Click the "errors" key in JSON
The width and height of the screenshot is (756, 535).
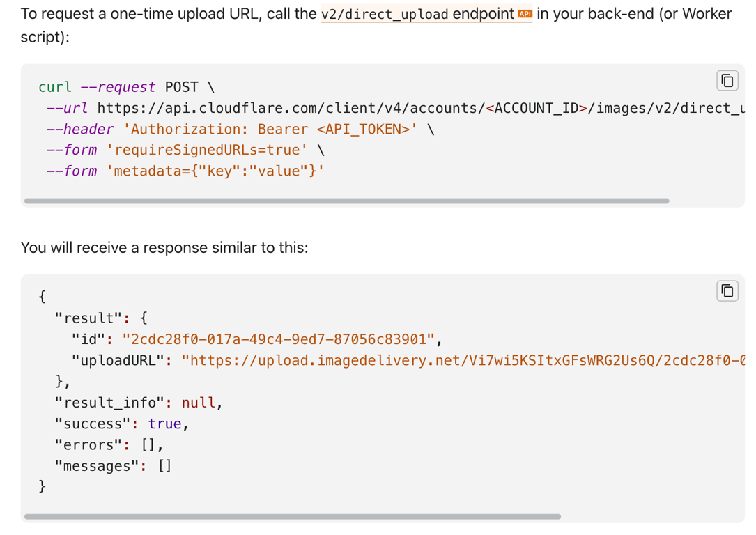88,444
